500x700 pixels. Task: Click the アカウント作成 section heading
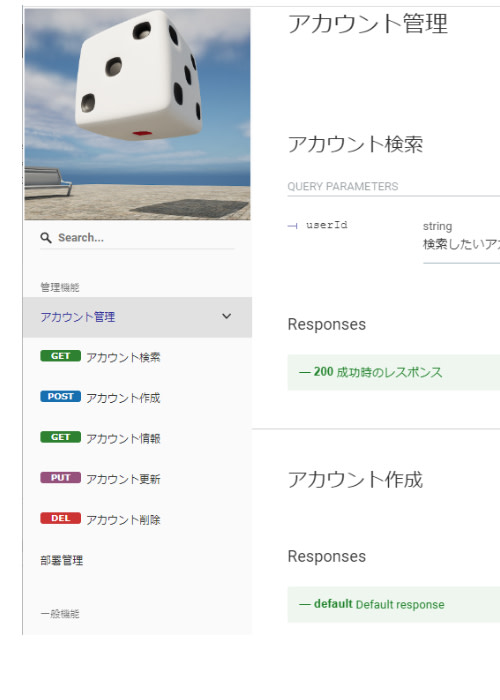click(x=355, y=479)
